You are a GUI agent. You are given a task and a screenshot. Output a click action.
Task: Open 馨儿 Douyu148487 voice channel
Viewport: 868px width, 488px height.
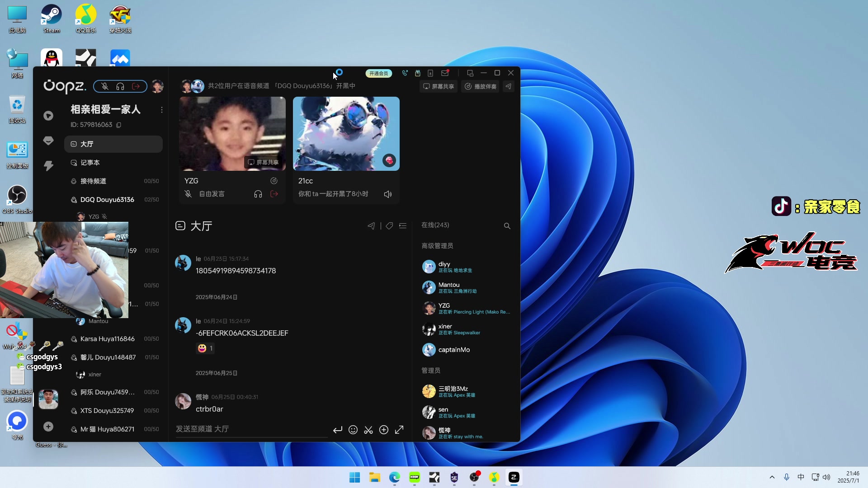tap(113, 357)
